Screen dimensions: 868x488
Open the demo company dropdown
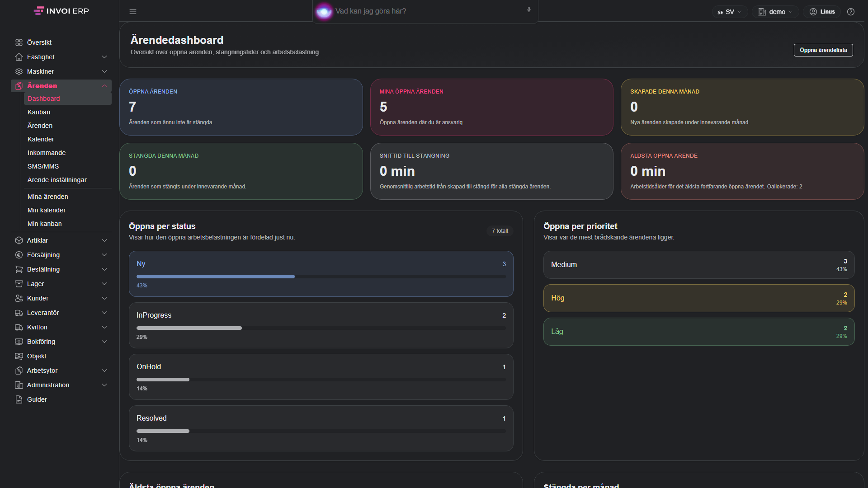[776, 12]
